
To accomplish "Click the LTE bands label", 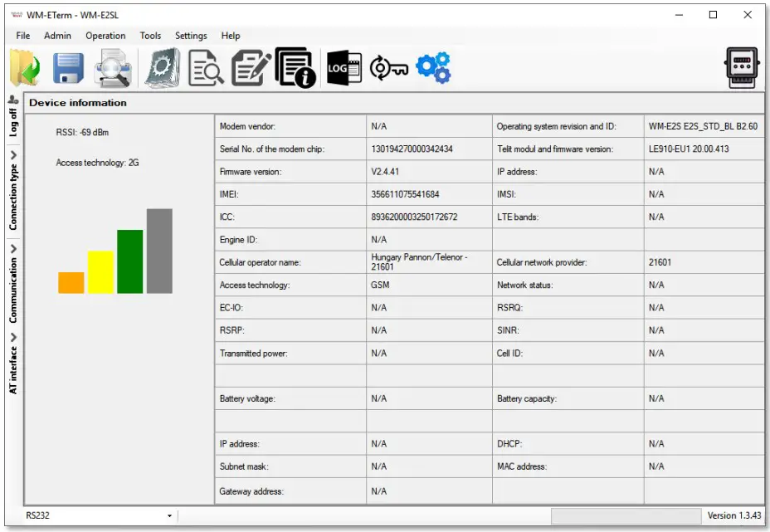I will [x=518, y=217].
